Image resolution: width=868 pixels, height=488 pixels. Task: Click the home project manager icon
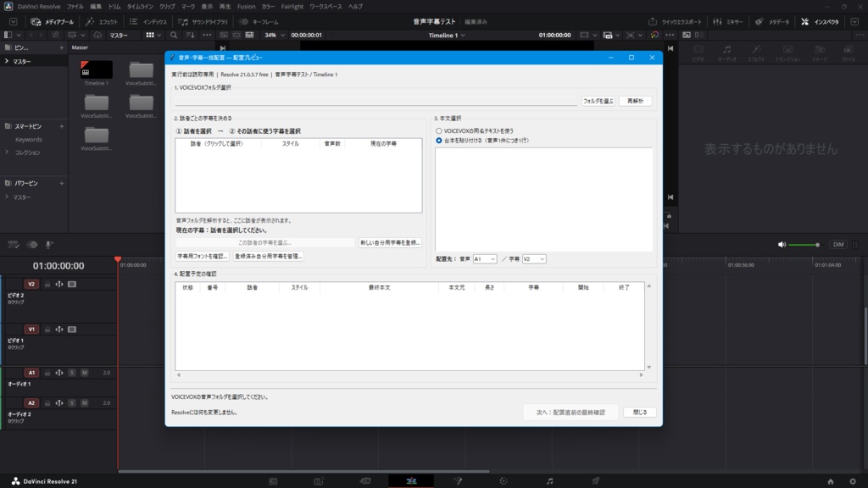click(x=831, y=481)
